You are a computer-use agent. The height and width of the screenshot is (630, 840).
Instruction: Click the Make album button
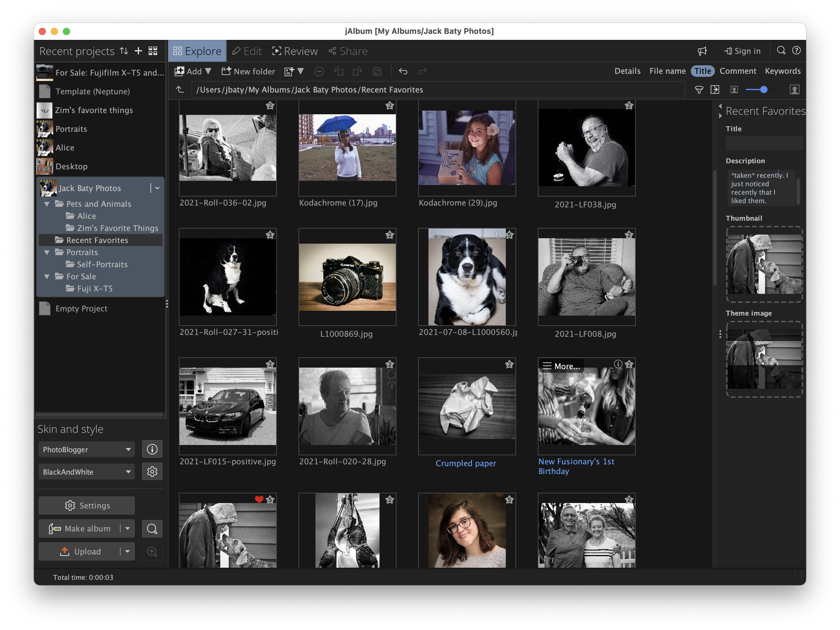click(80, 528)
